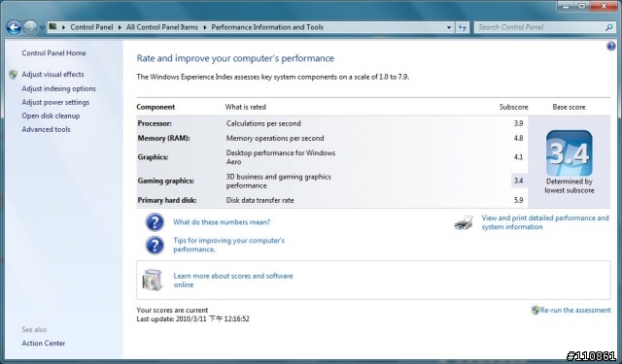This screenshot has width=622, height=364.
Task: Go to Control Panel Home
Action: pos(53,53)
